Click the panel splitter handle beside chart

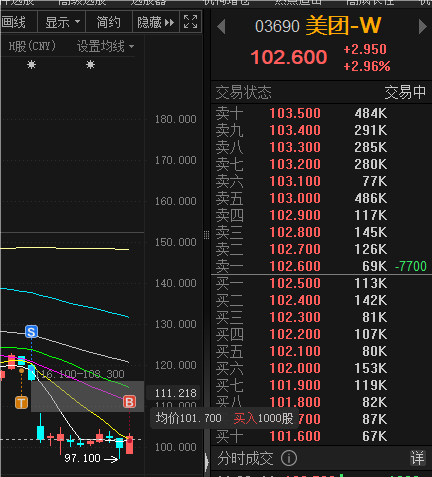pos(207,235)
